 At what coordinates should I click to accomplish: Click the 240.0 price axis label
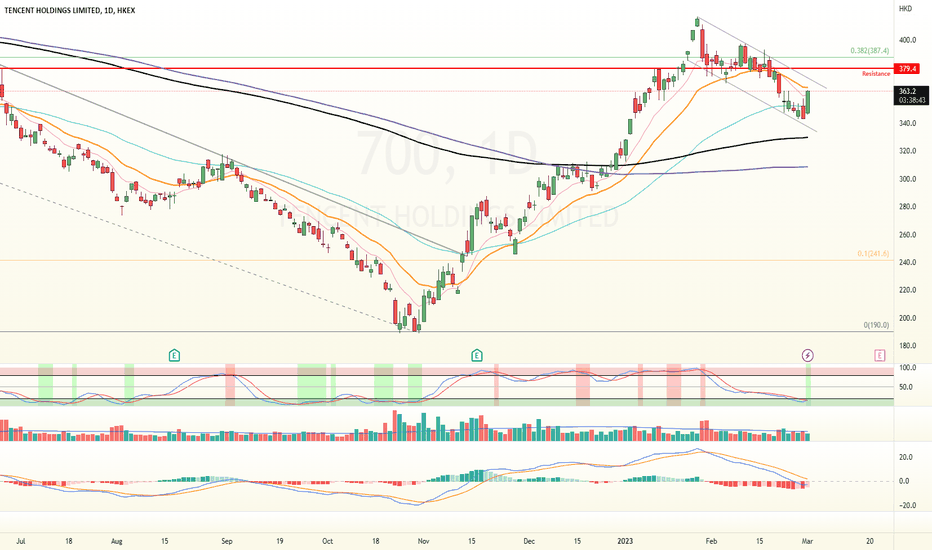(907, 262)
